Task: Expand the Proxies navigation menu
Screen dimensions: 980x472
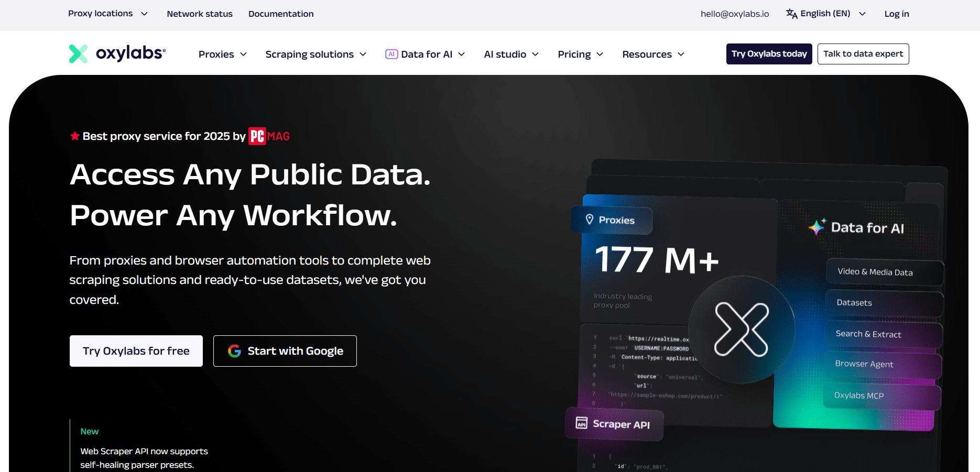Action: [223, 54]
